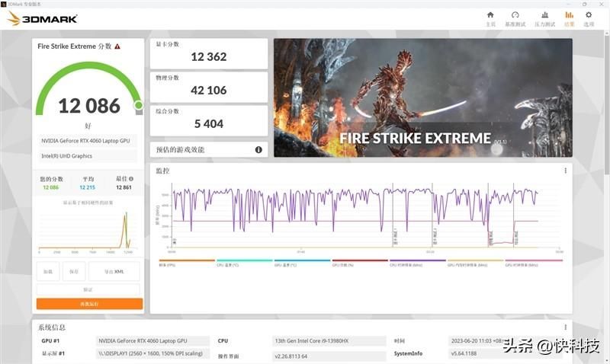
Task: Click the Validate button above Run Again
Action: tap(88, 289)
